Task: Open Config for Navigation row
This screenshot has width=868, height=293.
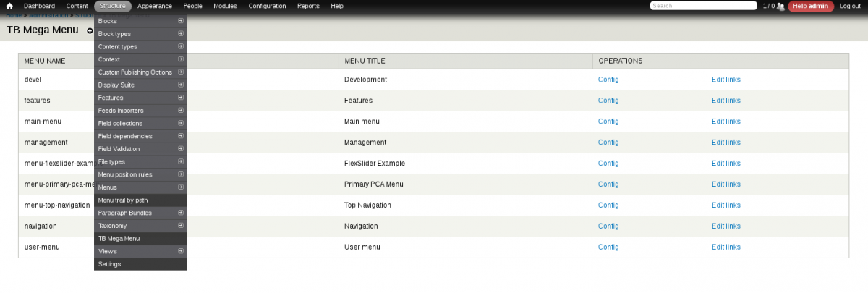Action: coord(608,226)
